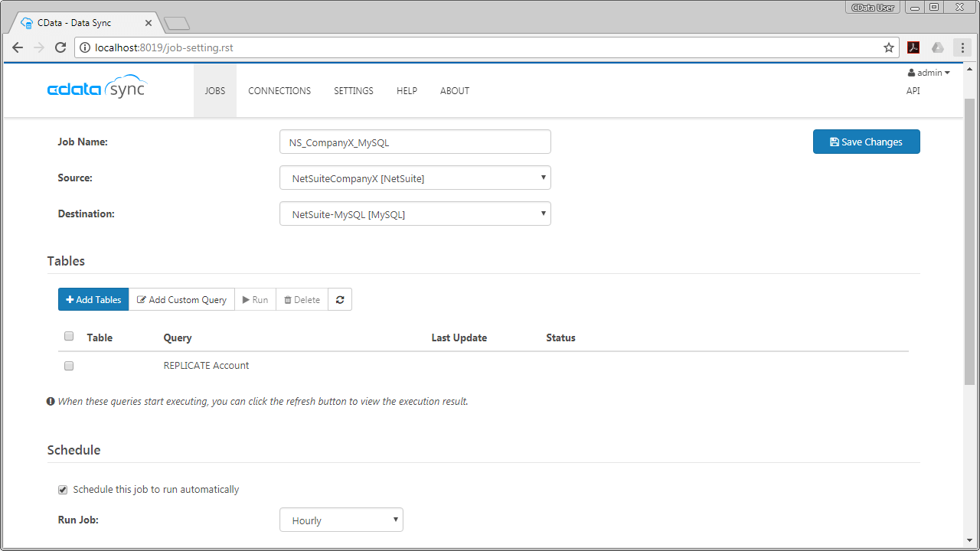
Task: Open the admin user dropdown
Action: click(x=929, y=73)
